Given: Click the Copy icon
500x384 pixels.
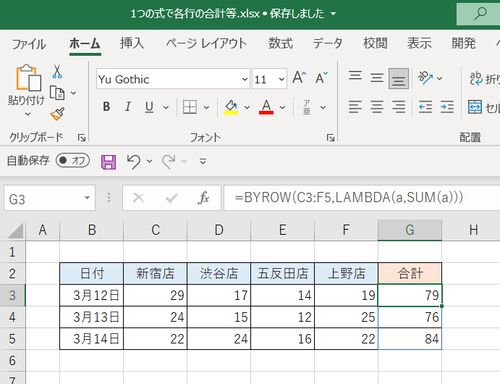Looking at the screenshot, I should point(57,93).
